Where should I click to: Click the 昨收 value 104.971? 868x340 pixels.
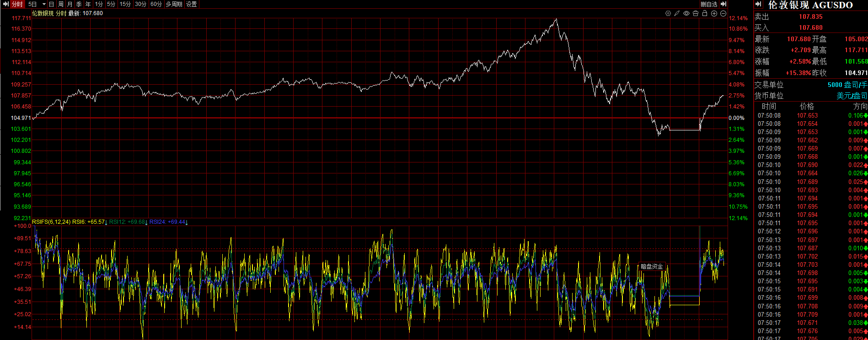click(856, 73)
